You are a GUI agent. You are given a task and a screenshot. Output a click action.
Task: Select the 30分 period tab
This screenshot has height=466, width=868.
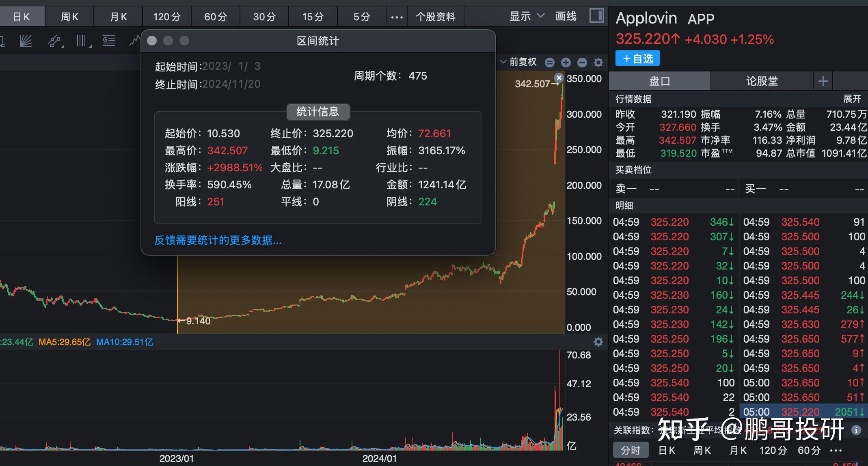[264, 17]
